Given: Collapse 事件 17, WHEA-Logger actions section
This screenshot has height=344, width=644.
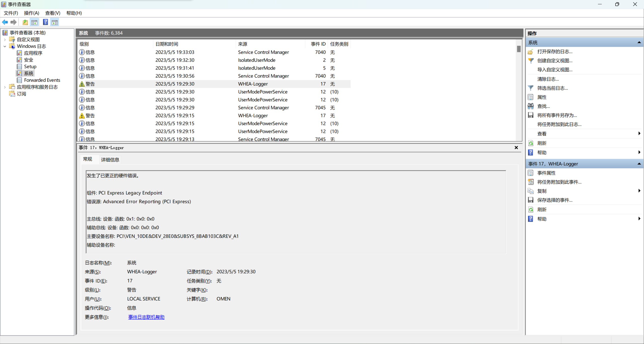Looking at the screenshot, I should (x=639, y=164).
